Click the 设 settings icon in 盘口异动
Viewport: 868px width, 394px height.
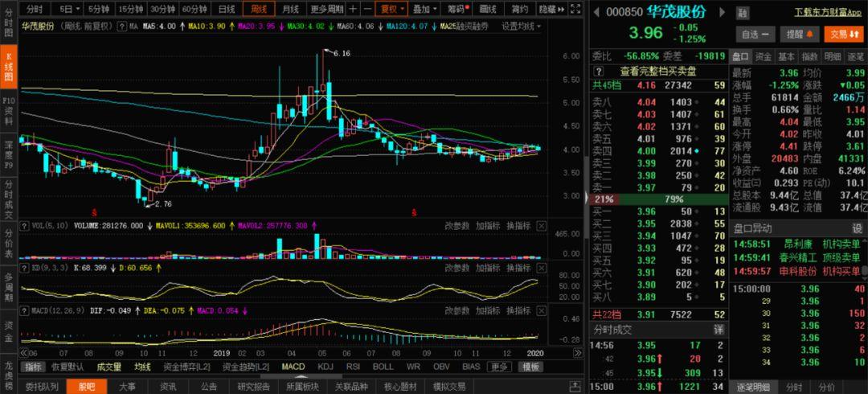857,228
